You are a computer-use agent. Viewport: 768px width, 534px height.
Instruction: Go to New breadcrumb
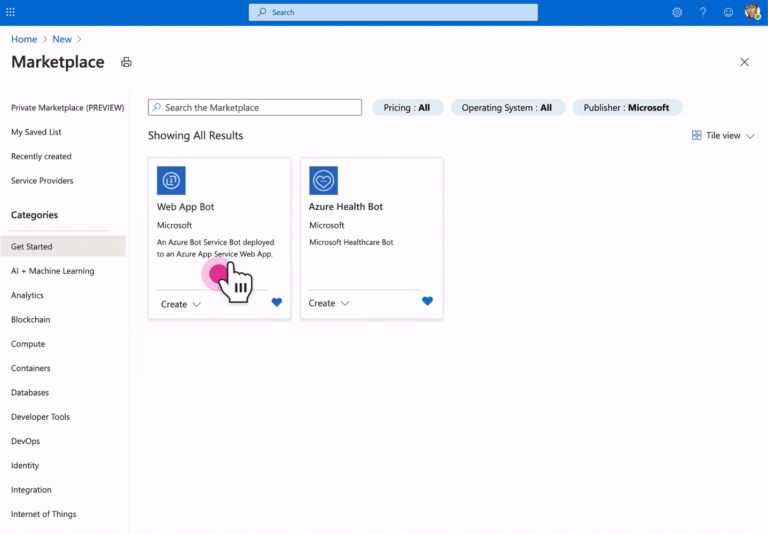click(x=62, y=39)
